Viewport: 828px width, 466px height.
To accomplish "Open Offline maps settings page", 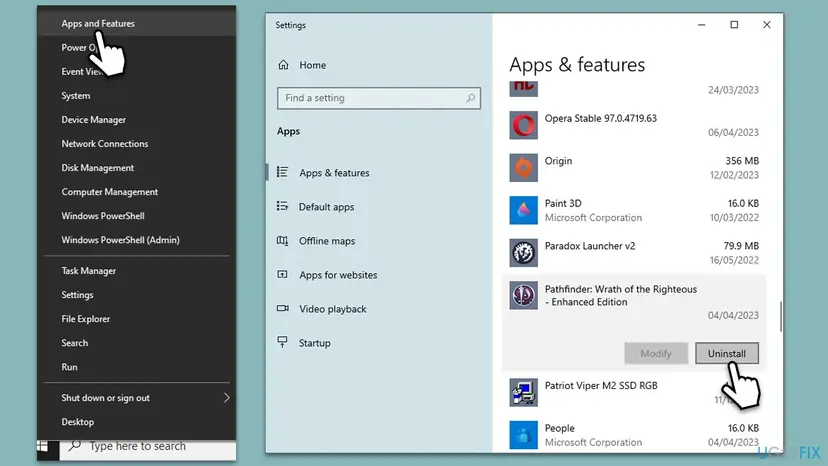I will [x=327, y=241].
